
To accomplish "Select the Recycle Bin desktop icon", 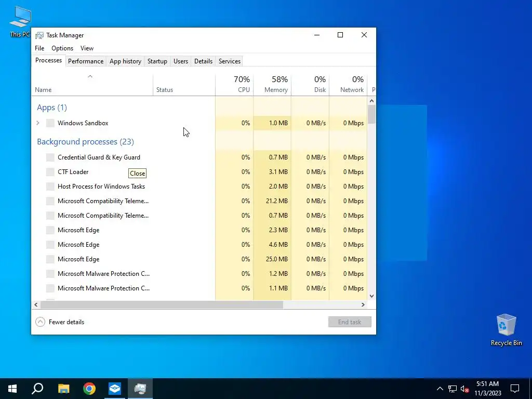I will (506, 330).
